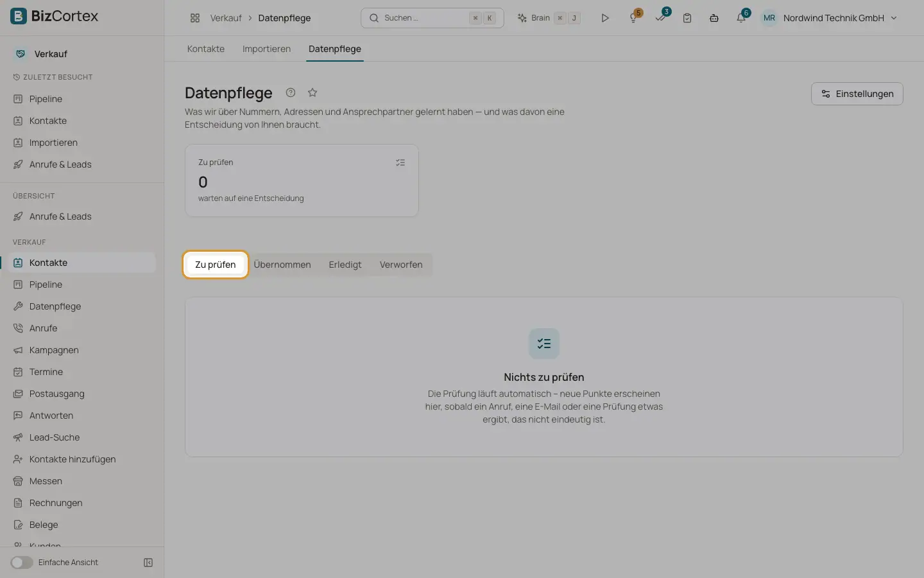
Task: Open the robot assistant icon
Action: click(x=714, y=18)
